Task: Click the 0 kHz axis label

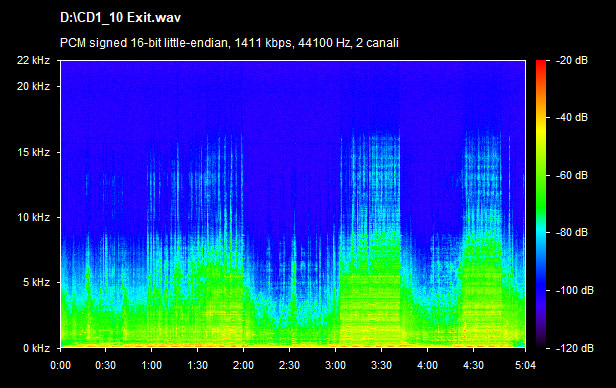Action: [x=36, y=348]
